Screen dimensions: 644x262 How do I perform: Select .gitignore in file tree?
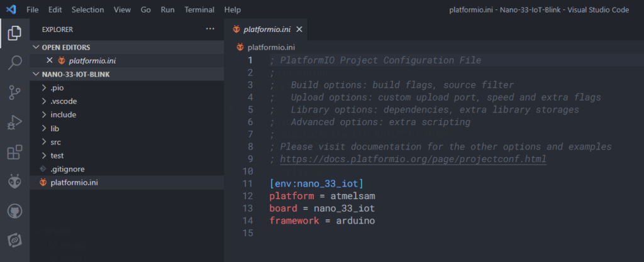pyautogui.click(x=127, y=169)
